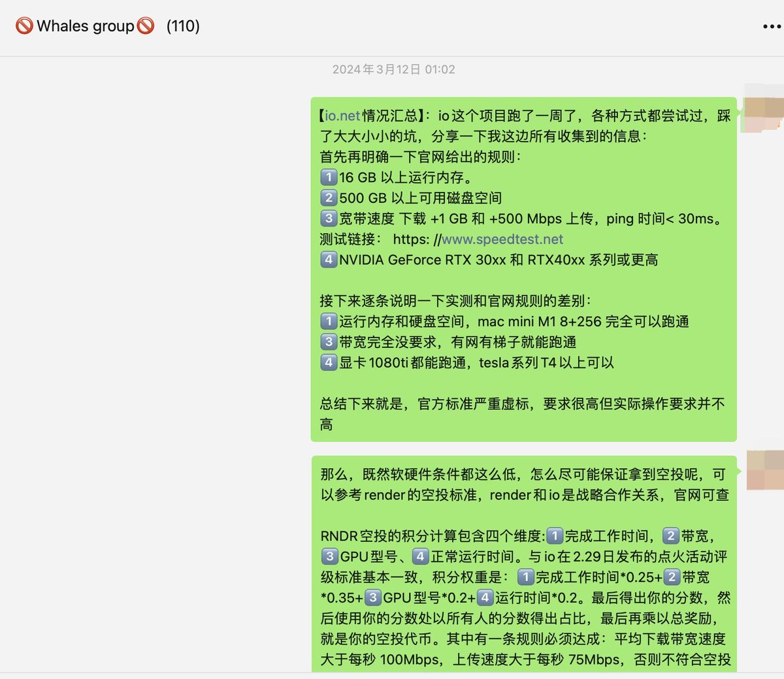Click keycap 1 before '运行内存和硬盘空间'

point(329,322)
